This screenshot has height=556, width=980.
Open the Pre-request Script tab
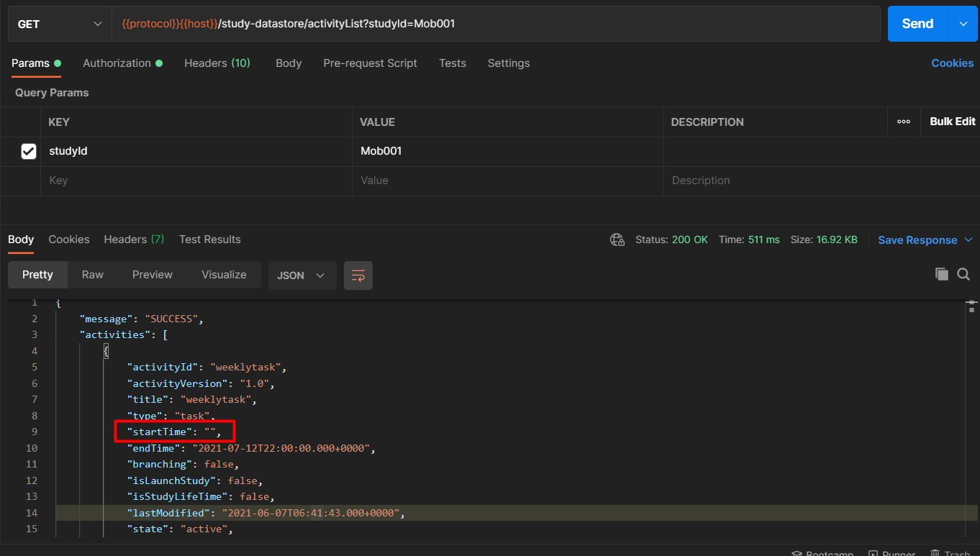coord(370,63)
